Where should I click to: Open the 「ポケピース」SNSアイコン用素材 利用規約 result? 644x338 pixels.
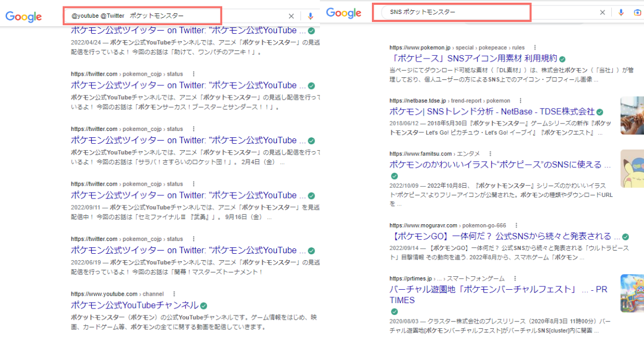click(x=473, y=58)
